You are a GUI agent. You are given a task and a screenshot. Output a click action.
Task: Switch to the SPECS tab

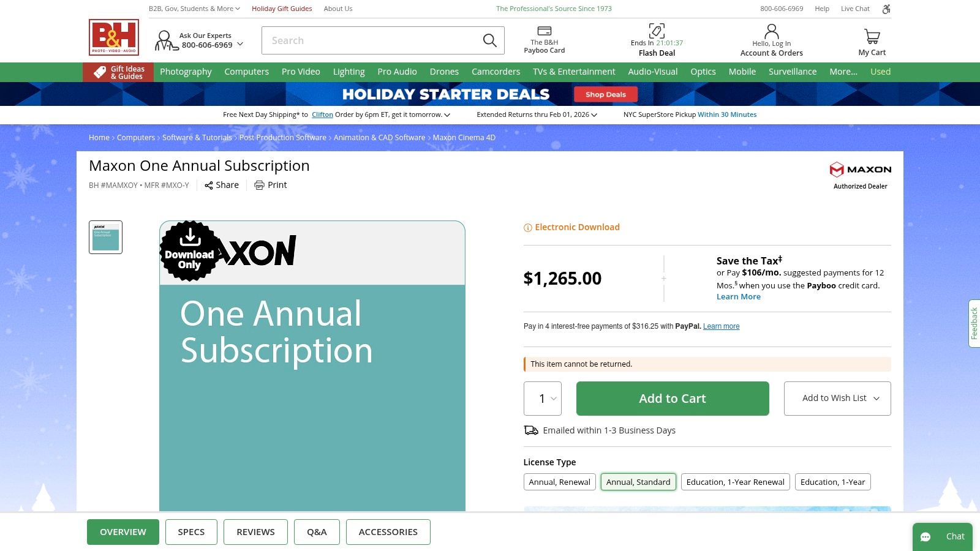coord(191,532)
